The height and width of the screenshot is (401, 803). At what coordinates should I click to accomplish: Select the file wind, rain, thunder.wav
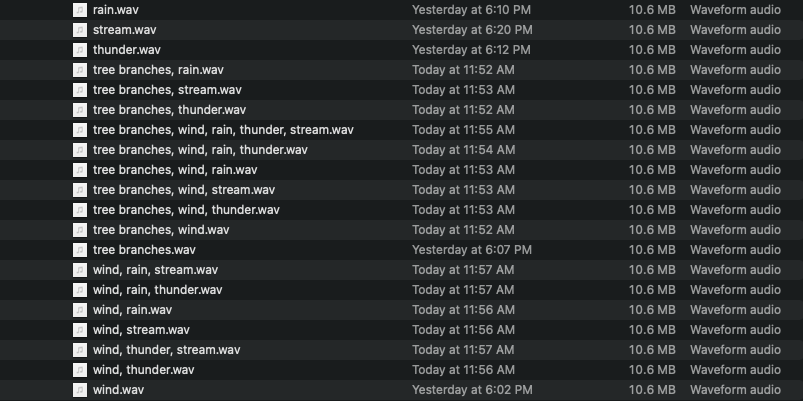(158, 290)
